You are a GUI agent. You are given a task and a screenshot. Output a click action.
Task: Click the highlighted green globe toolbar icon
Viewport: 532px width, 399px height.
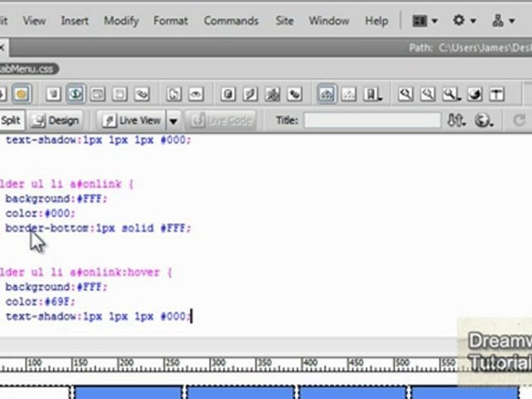tap(75, 94)
